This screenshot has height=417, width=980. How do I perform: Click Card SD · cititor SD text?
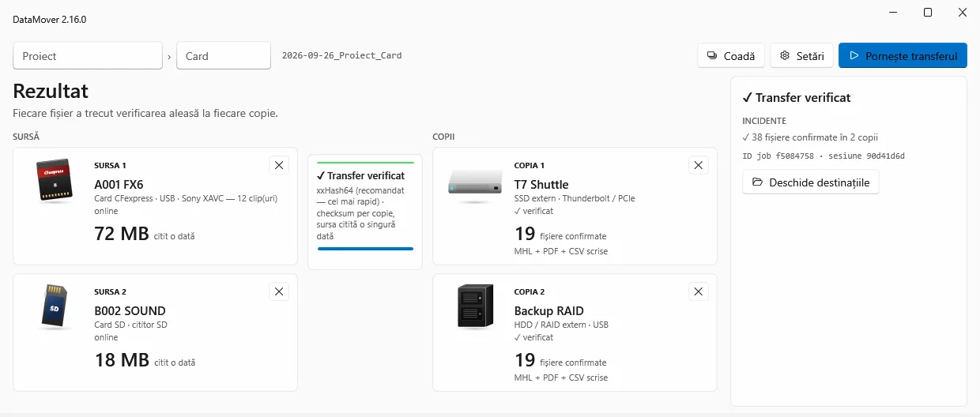click(x=130, y=325)
